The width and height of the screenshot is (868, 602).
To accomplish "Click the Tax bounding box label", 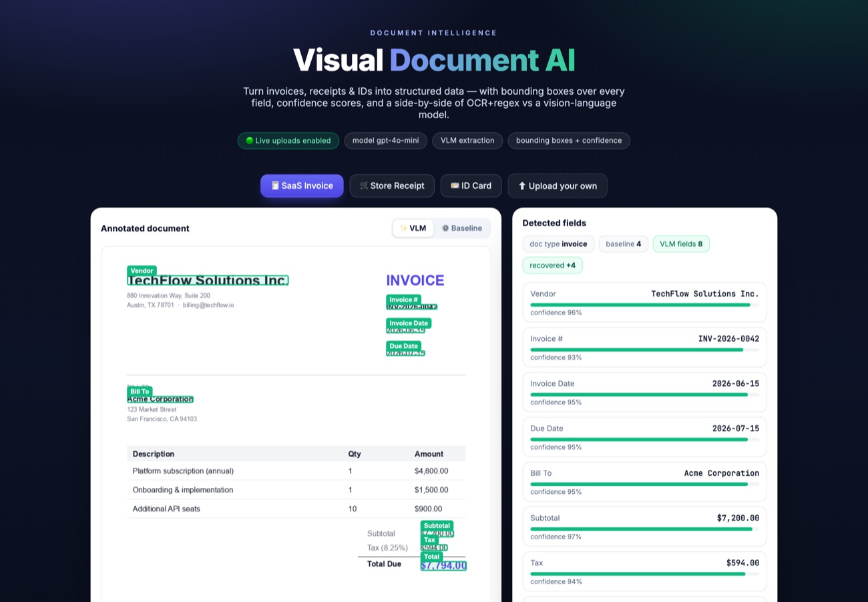I will (x=429, y=539).
